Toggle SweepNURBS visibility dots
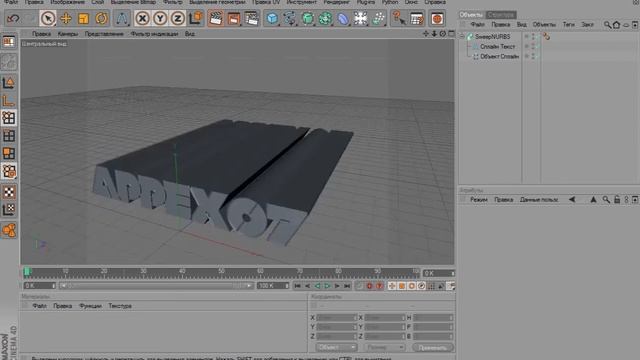 coord(532,37)
